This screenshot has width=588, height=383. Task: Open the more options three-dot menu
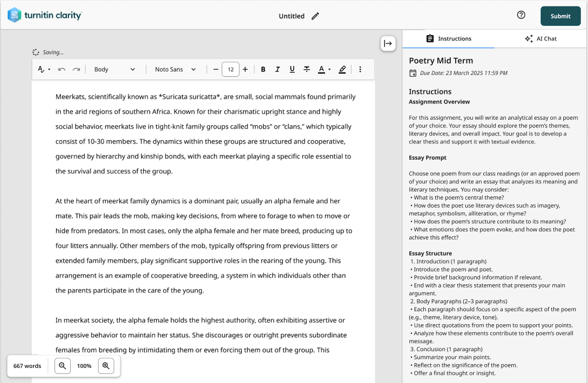tap(360, 70)
